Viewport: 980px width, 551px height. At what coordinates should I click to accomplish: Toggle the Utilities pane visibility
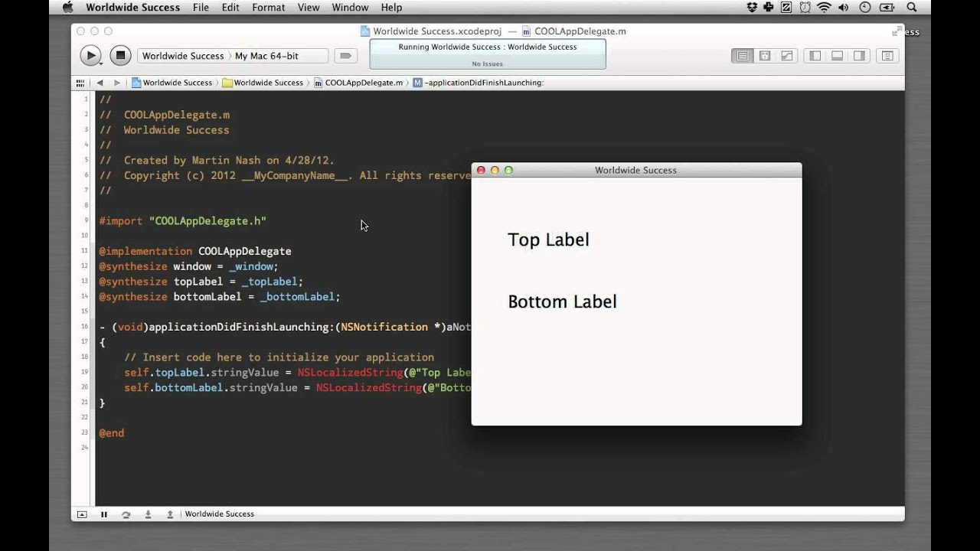point(859,56)
